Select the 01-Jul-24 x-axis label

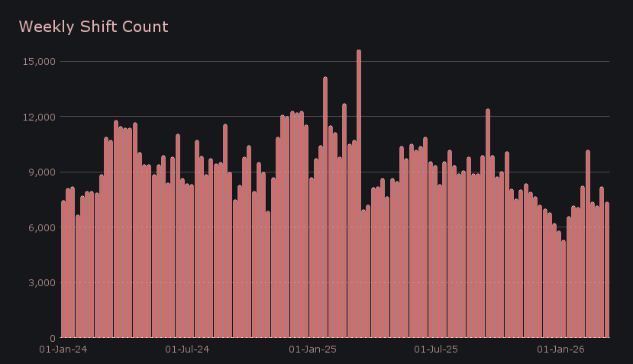click(187, 350)
